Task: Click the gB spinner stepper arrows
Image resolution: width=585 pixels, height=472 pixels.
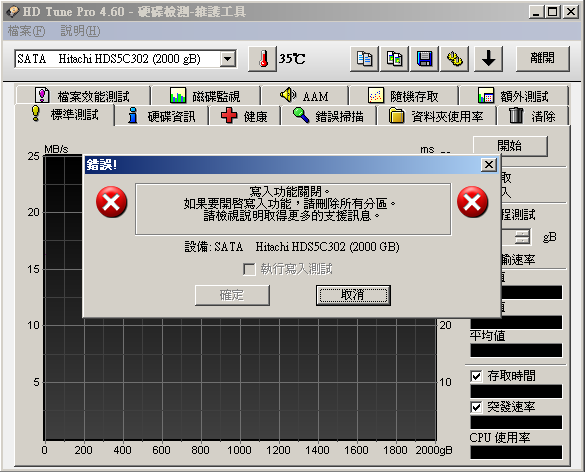Action: [x=522, y=237]
